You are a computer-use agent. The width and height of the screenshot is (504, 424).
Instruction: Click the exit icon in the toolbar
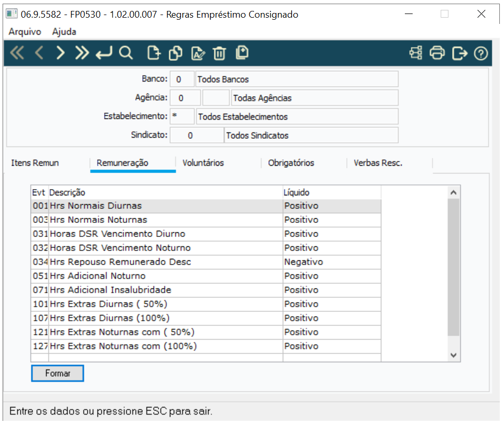pyautogui.click(x=459, y=53)
